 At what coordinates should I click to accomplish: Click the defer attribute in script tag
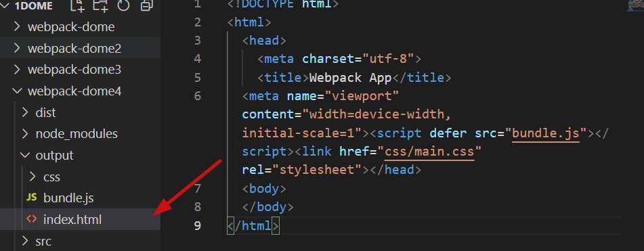448,133
